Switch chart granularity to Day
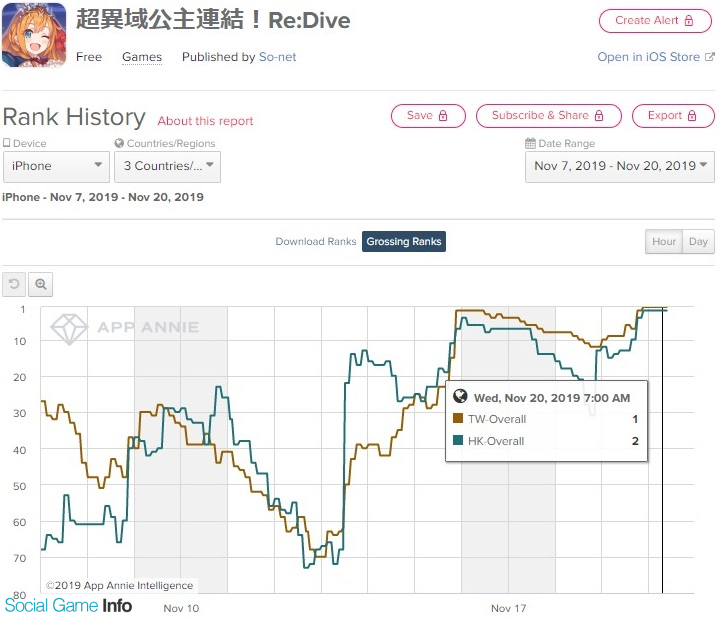721x618 pixels. click(698, 241)
